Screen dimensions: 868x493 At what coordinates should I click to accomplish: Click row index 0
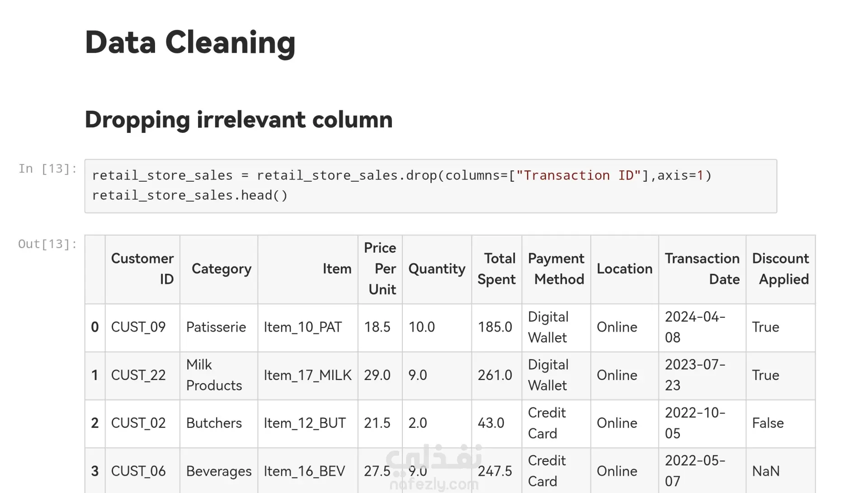pos(95,327)
